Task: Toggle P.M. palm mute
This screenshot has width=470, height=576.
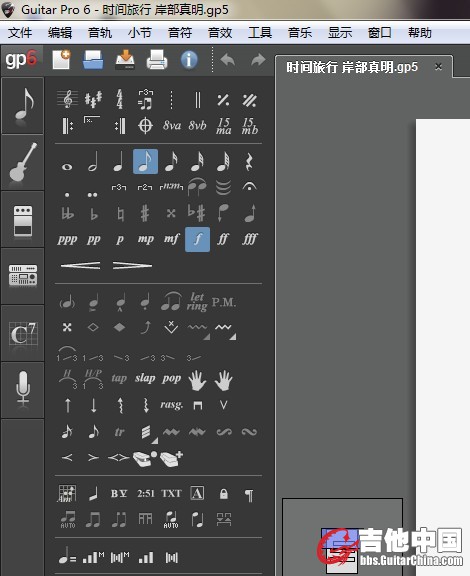Action: coord(223,302)
